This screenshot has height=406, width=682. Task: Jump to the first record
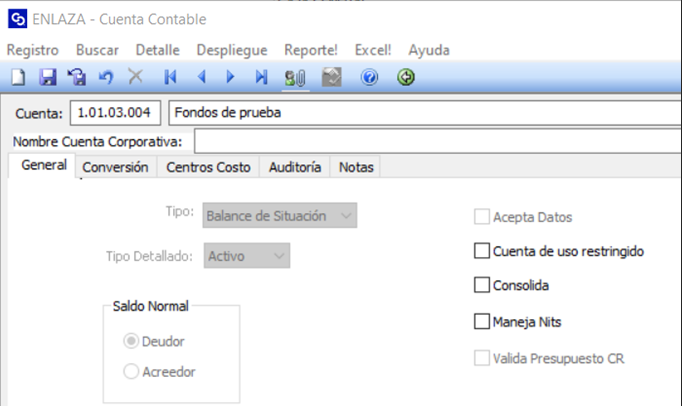coord(170,77)
